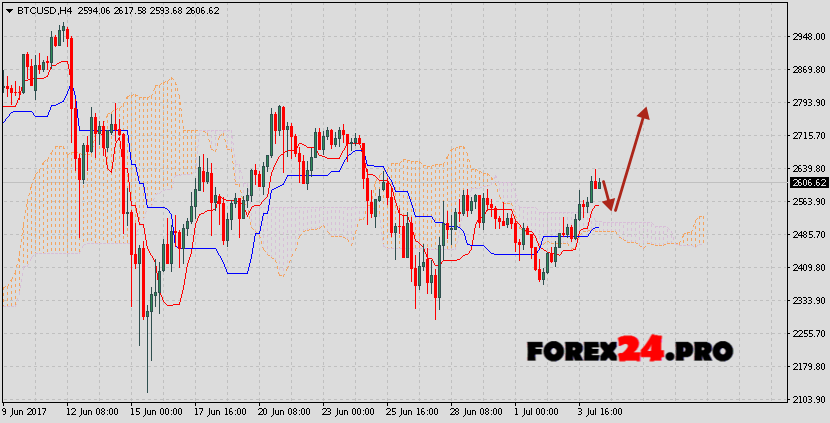Click the 2255.70 price axis label
The width and height of the screenshot is (830, 423).
(x=807, y=334)
